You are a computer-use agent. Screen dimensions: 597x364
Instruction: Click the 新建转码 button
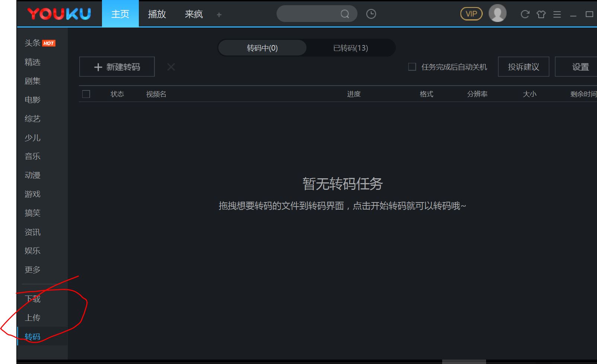tap(117, 67)
